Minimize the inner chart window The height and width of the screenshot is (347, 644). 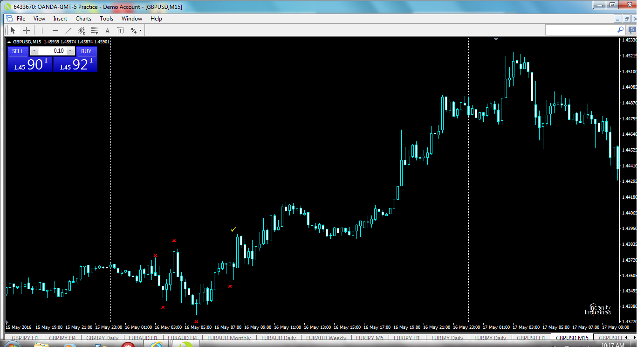click(618, 19)
